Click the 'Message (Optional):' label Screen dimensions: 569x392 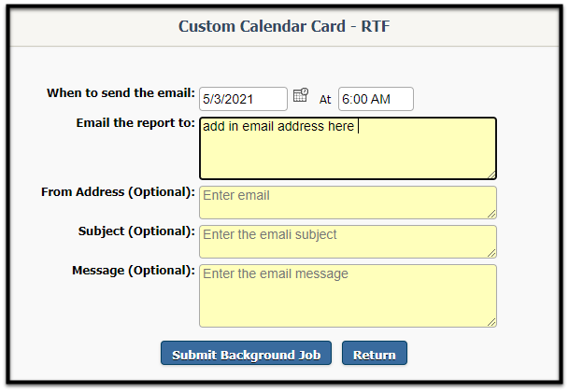point(134,271)
